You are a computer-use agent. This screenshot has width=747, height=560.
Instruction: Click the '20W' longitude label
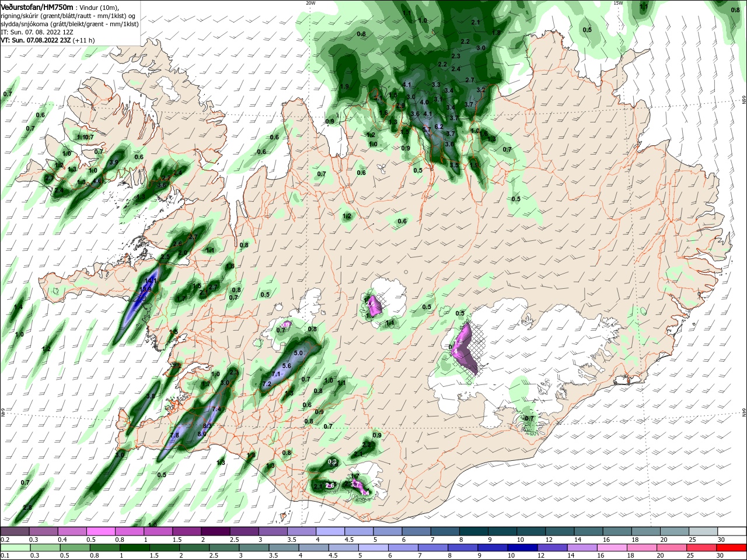tap(310, 3)
